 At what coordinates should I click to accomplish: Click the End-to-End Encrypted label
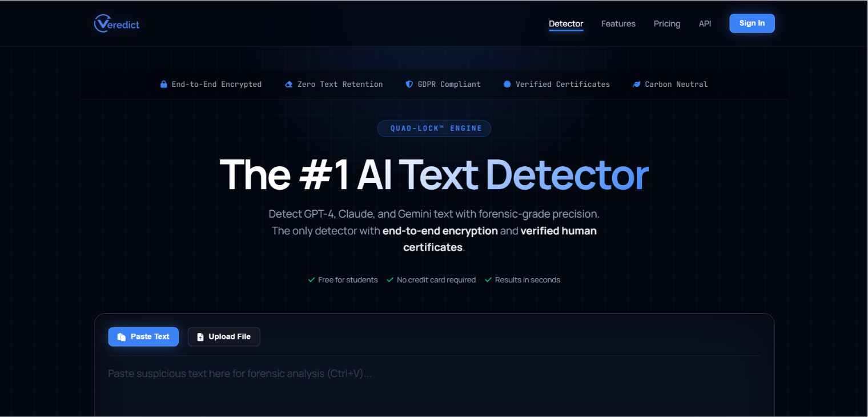tap(216, 84)
